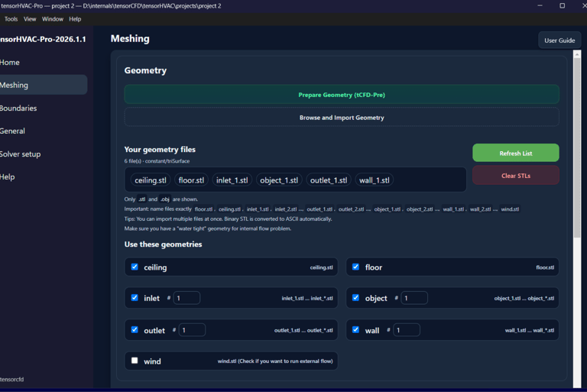Click the wind.stl name in naming hint
The height and width of the screenshot is (392, 587).
coord(510,209)
